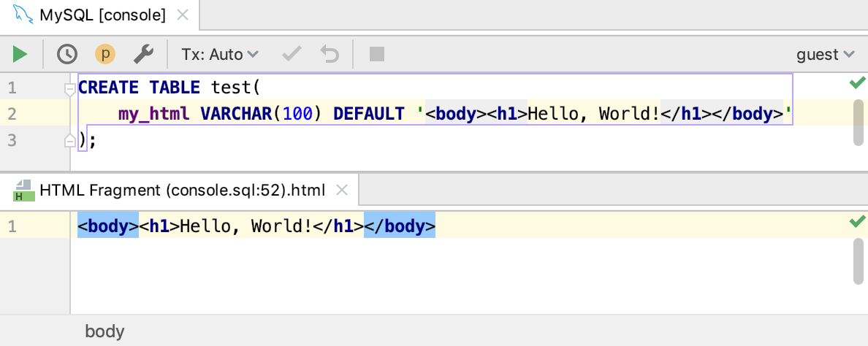Click the green inspection checkmark in HTML fragment editor

857,222
